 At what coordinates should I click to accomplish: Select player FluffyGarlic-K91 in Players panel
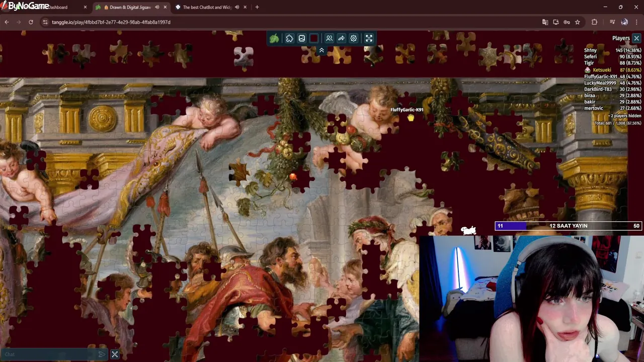point(612,76)
